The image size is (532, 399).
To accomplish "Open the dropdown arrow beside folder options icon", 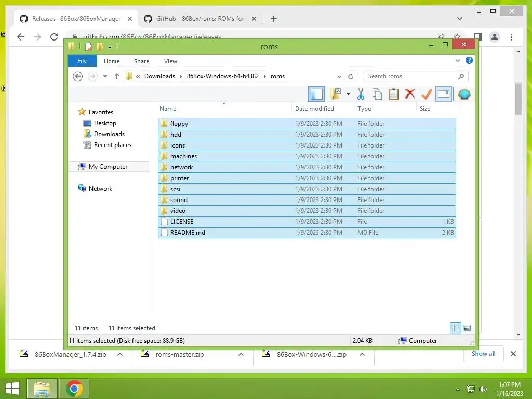I will [x=348, y=94].
